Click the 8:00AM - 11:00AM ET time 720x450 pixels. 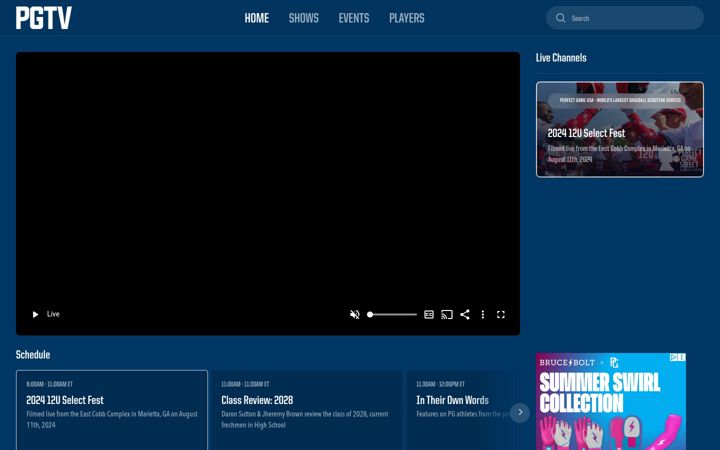click(x=50, y=384)
